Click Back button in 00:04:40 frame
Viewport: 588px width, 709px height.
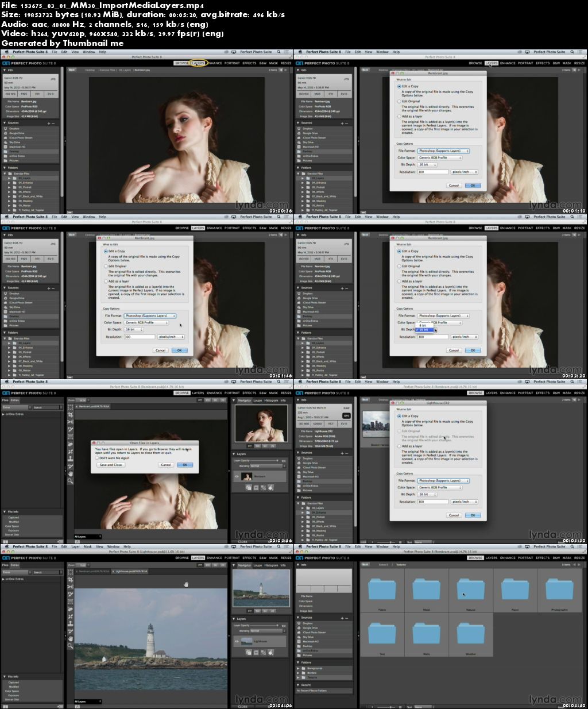click(365, 565)
